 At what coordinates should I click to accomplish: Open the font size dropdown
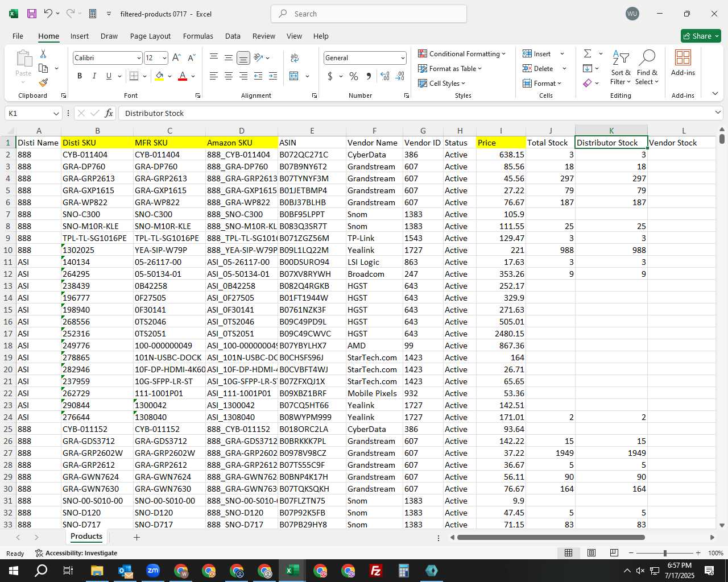pyautogui.click(x=164, y=58)
